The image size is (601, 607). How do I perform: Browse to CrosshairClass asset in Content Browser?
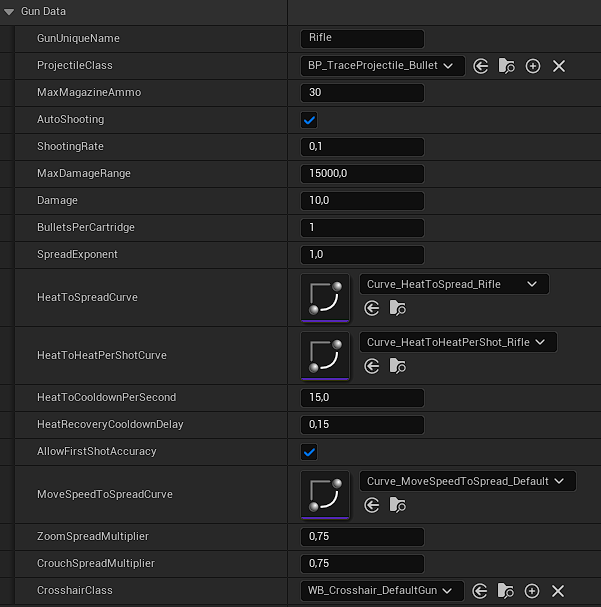[x=506, y=591]
